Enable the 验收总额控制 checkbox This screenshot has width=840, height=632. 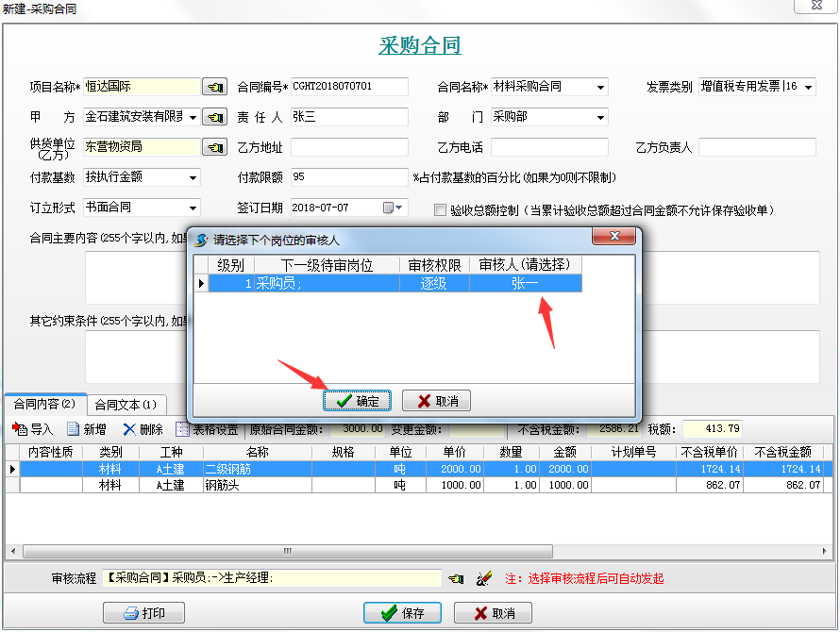[440, 209]
